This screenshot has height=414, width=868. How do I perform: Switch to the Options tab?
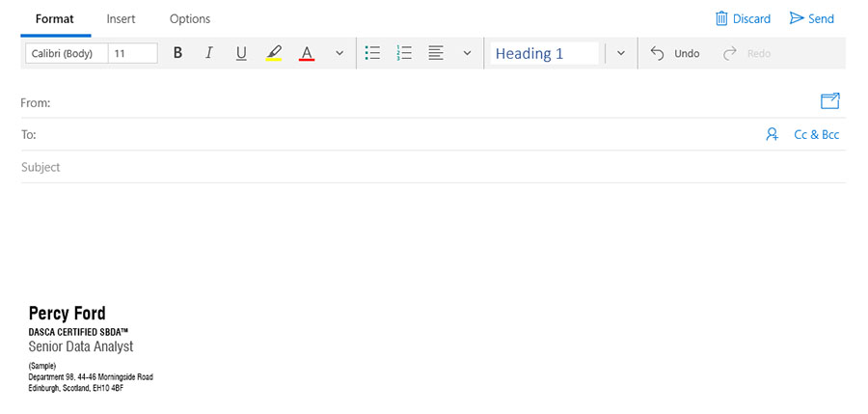(x=190, y=18)
